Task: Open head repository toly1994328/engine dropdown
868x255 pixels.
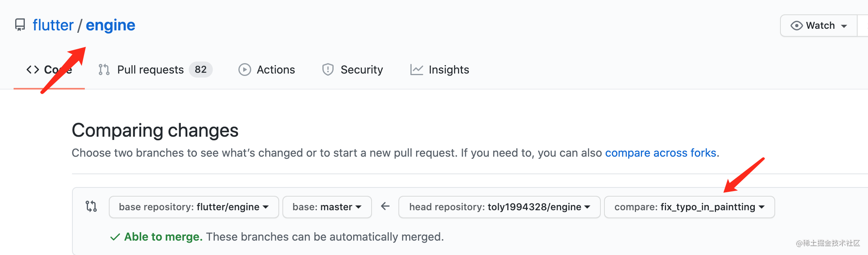Action: tap(499, 207)
